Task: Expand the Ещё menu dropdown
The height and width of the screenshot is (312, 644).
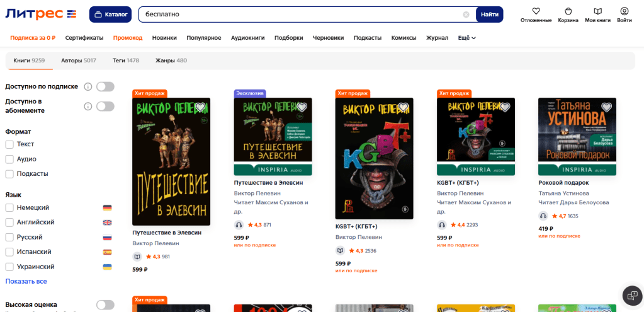Action: pyautogui.click(x=466, y=38)
